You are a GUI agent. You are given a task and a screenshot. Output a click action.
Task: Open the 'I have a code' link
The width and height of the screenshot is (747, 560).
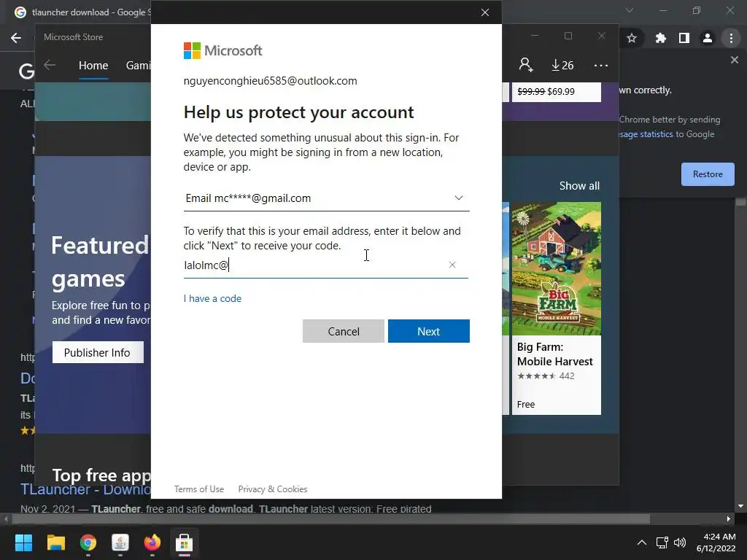[212, 298]
